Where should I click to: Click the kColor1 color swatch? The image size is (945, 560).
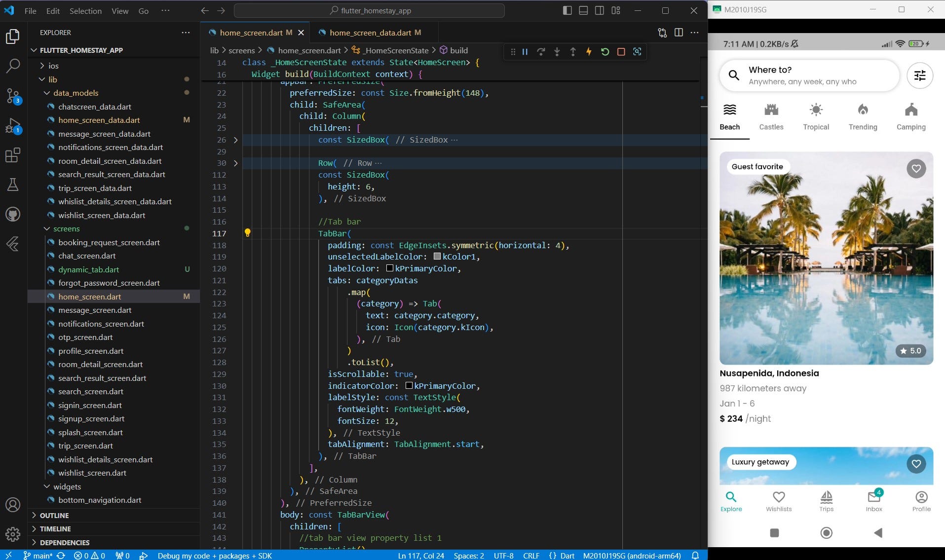pyautogui.click(x=437, y=257)
